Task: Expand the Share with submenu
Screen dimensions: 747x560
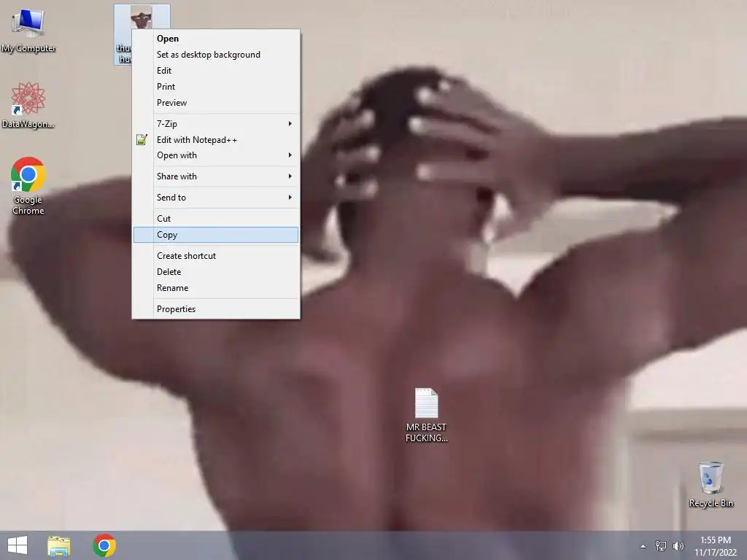Action: (216, 176)
